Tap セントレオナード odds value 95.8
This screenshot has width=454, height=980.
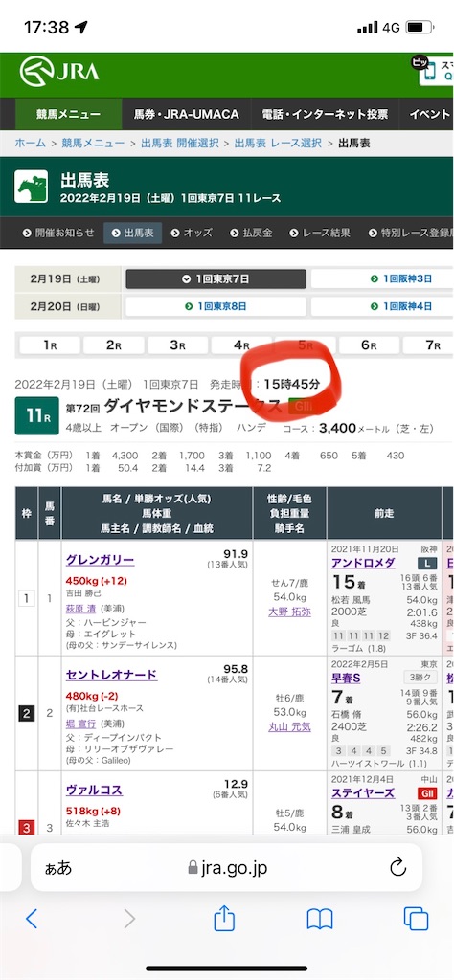pyautogui.click(x=236, y=669)
